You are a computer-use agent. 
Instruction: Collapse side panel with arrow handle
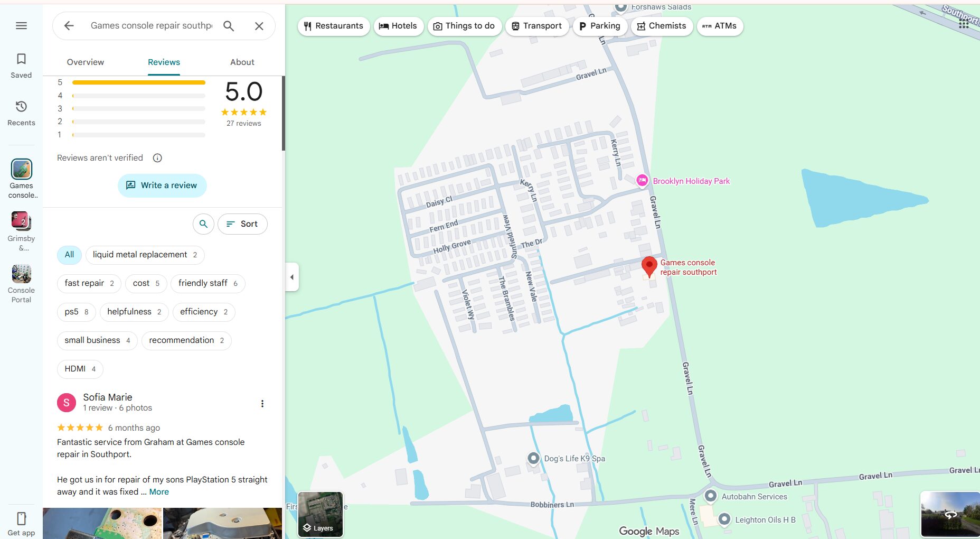pyautogui.click(x=292, y=277)
